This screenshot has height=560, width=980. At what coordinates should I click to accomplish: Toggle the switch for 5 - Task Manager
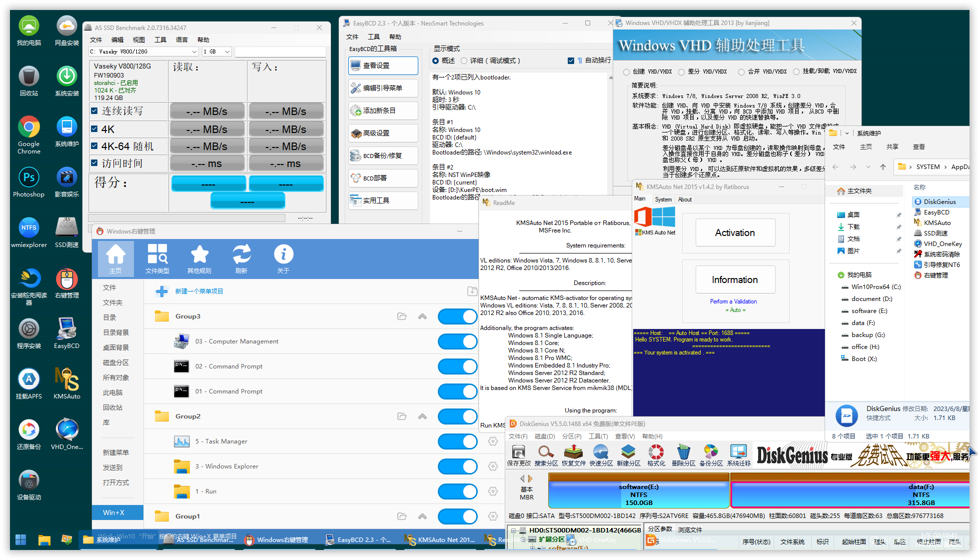[x=458, y=441]
